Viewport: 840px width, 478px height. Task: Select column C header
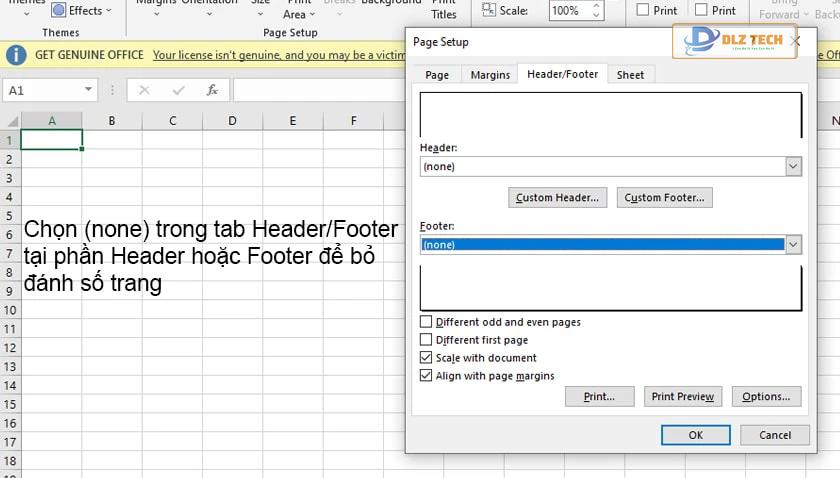[172, 121]
